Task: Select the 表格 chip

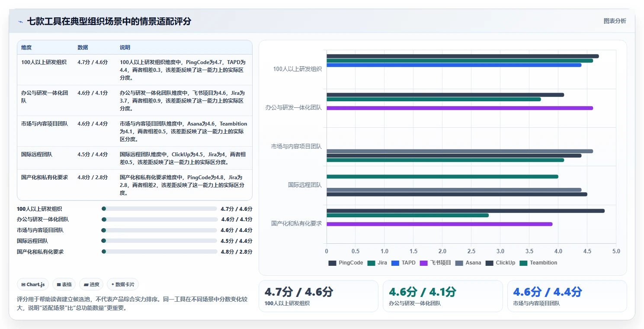Action: (x=64, y=284)
